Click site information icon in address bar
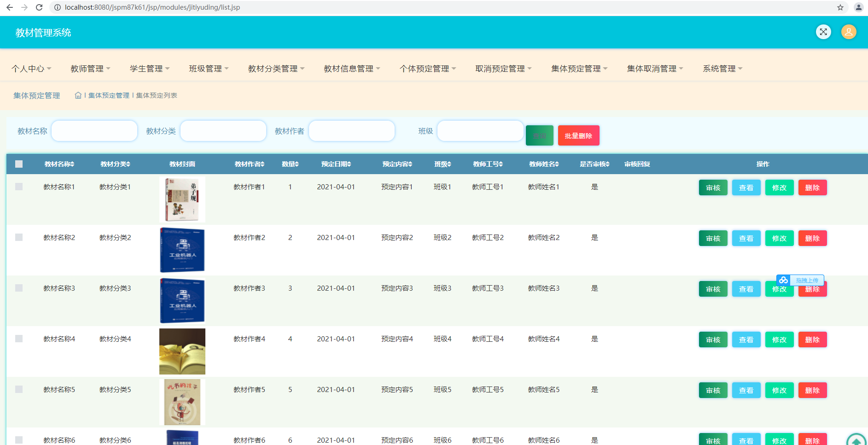The width and height of the screenshot is (868, 445). click(x=58, y=7)
